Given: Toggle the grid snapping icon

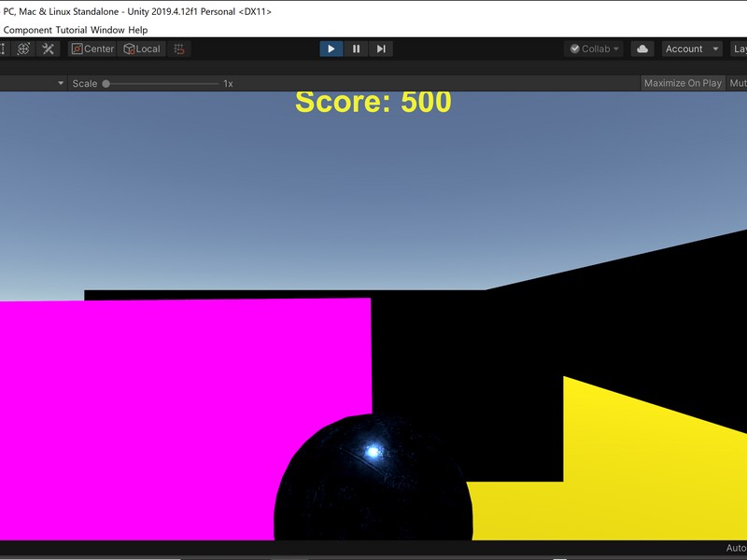Looking at the screenshot, I should tap(178, 49).
